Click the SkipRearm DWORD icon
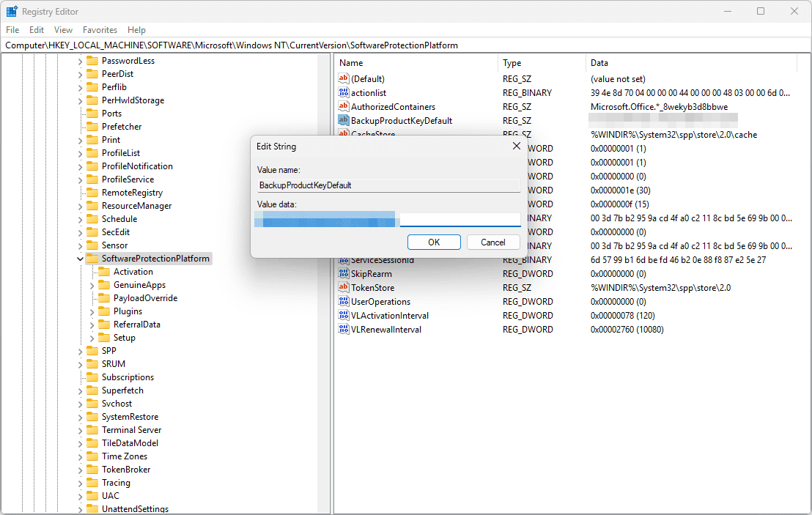812x515 pixels. pos(344,274)
